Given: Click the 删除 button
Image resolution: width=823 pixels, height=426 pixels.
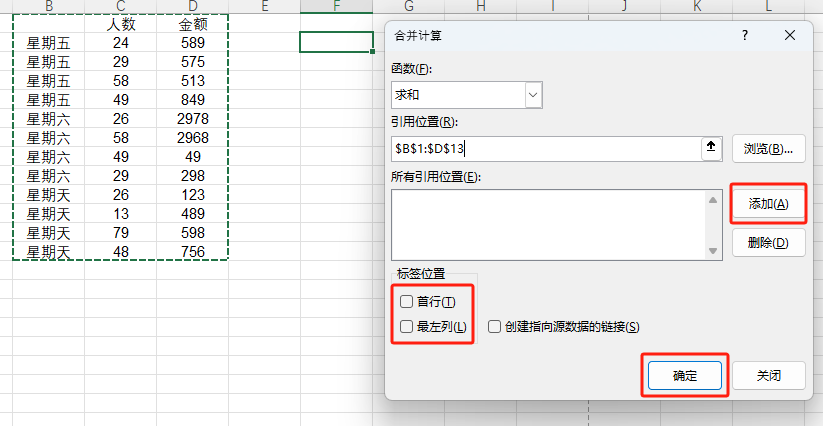Looking at the screenshot, I should (768, 243).
